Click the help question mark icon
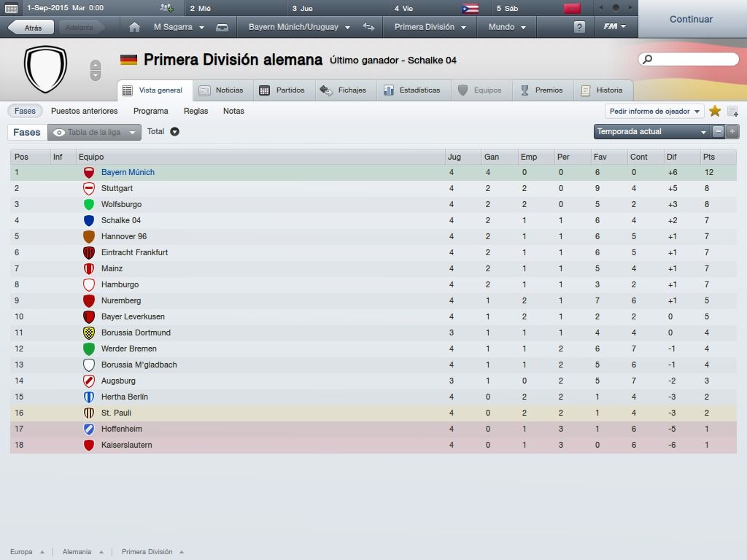747x560 pixels. 579,27
